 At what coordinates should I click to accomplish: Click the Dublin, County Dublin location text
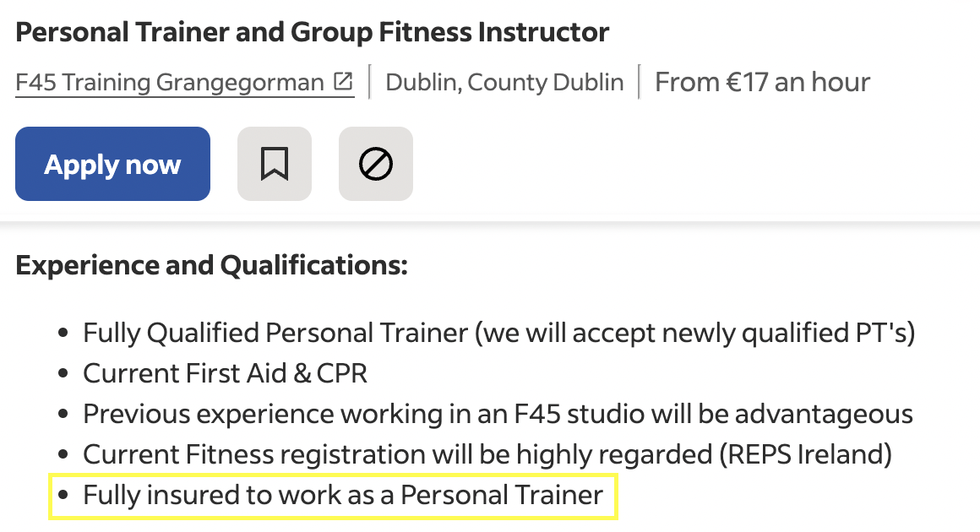(x=504, y=81)
